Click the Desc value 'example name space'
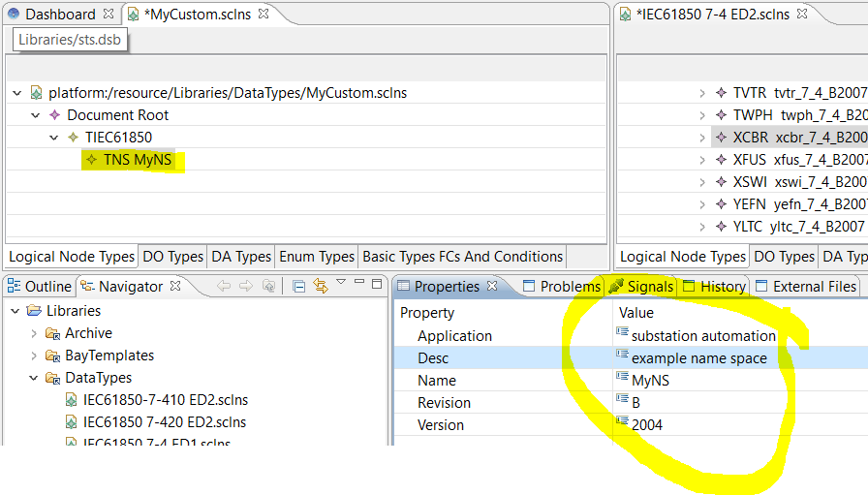 pyautogui.click(x=698, y=358)
